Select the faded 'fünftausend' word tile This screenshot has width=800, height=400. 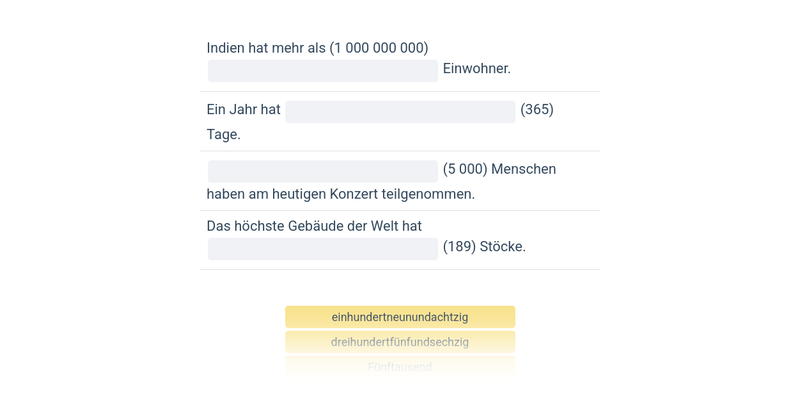(400, 367)
